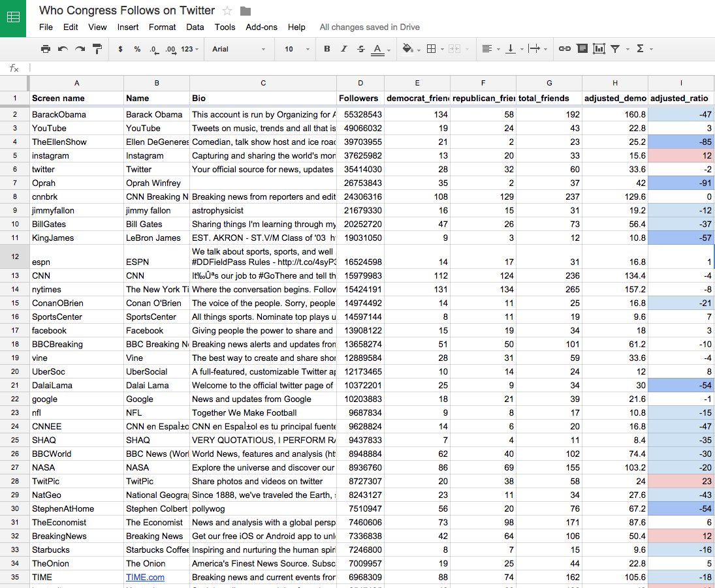
Task: Insert link icon
Action: click(x=565, y=49)
